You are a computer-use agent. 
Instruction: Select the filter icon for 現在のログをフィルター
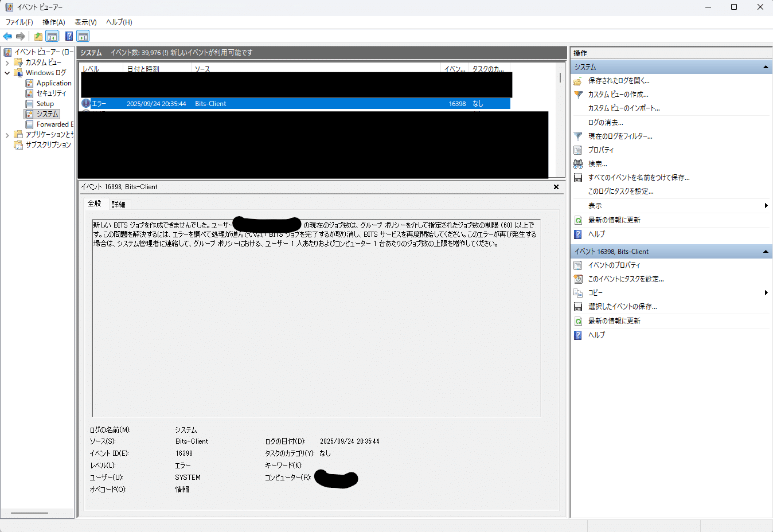(577, 136)
